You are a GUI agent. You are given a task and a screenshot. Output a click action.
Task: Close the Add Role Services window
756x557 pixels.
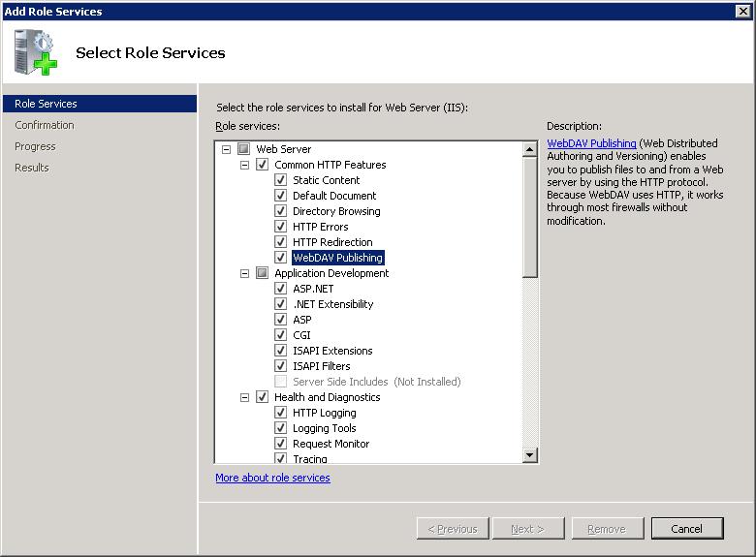[742, 11]
